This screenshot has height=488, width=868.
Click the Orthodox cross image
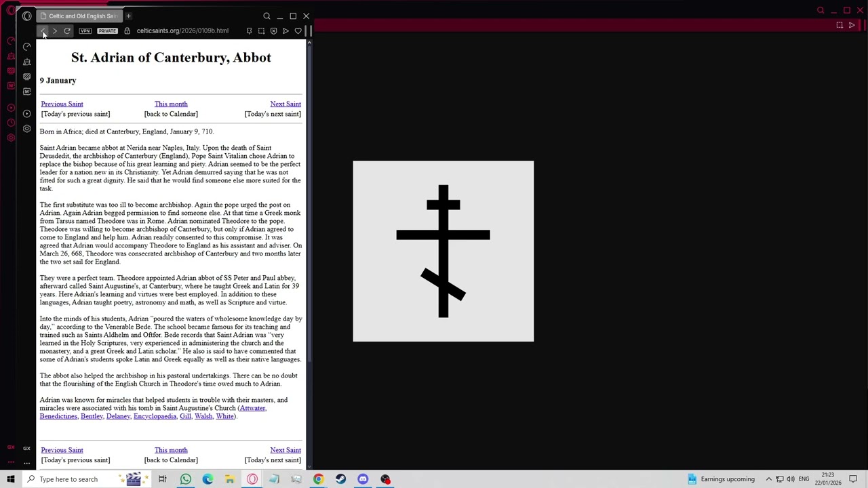tap(443, 251)
